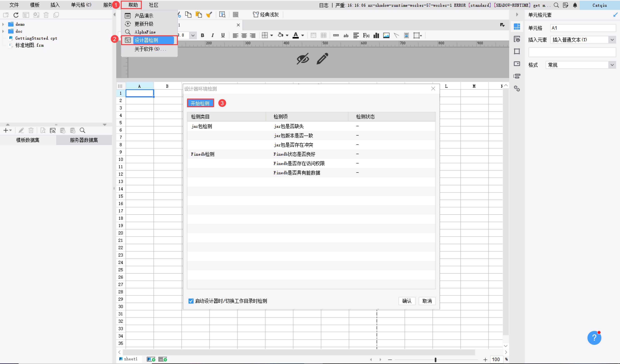
Task: Click the 开始检测 button
Action: pyautogui.click(x=200, y=103)
